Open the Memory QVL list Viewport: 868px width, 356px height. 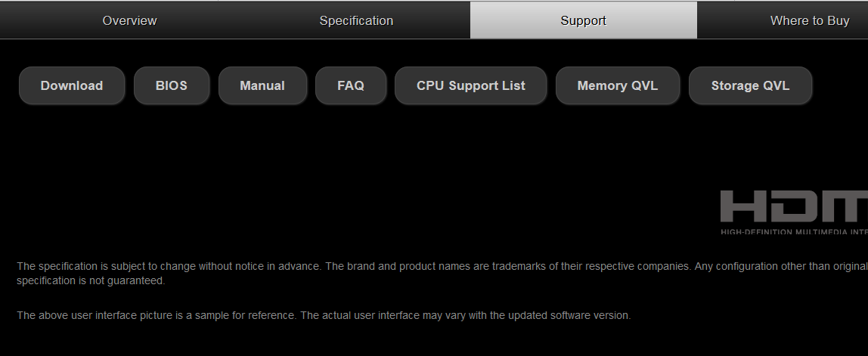click(617, 85)
